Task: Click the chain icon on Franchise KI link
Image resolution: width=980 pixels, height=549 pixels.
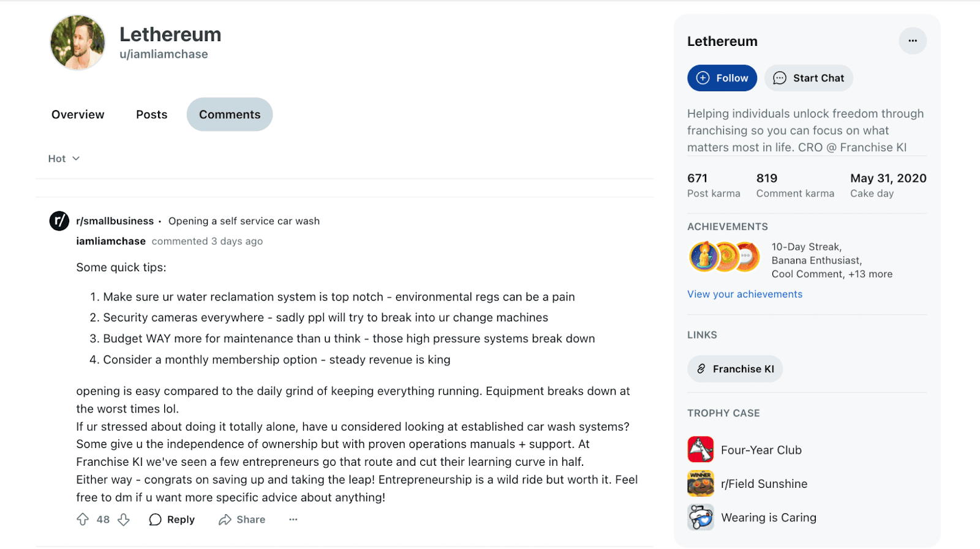Action: (x=700, y=368)
